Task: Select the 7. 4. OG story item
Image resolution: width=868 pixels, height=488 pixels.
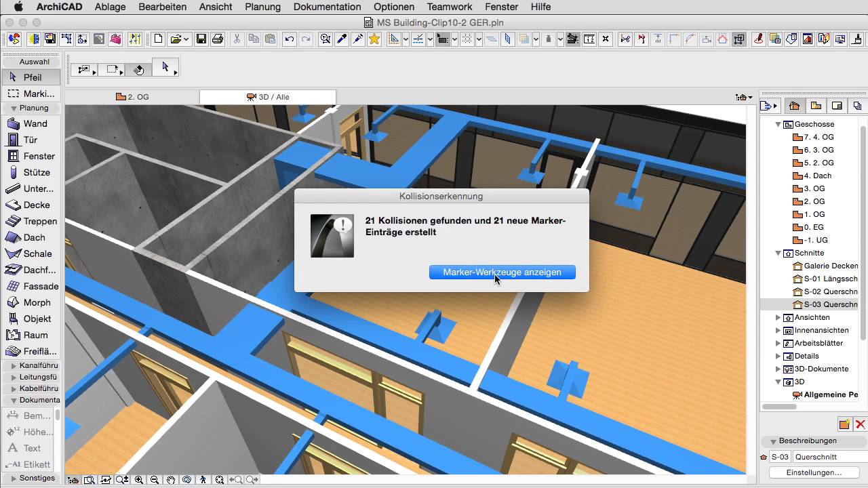Action: (x=813, y=137)
